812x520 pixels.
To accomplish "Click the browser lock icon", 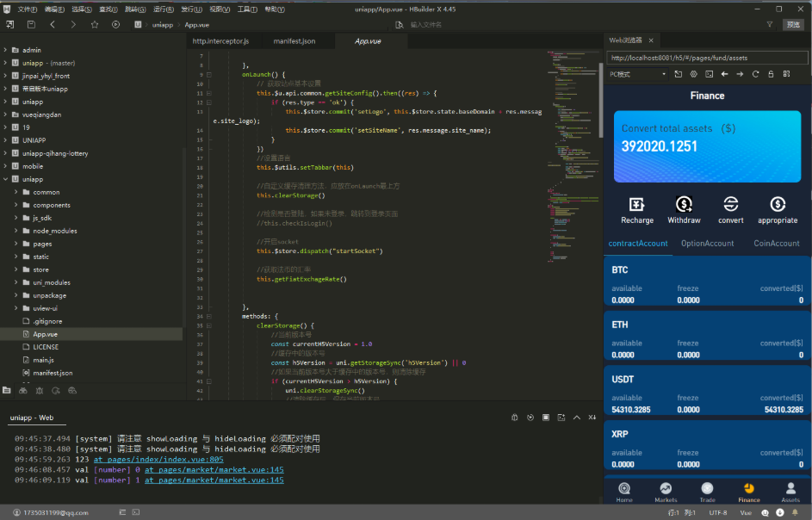I will point(771,74).
